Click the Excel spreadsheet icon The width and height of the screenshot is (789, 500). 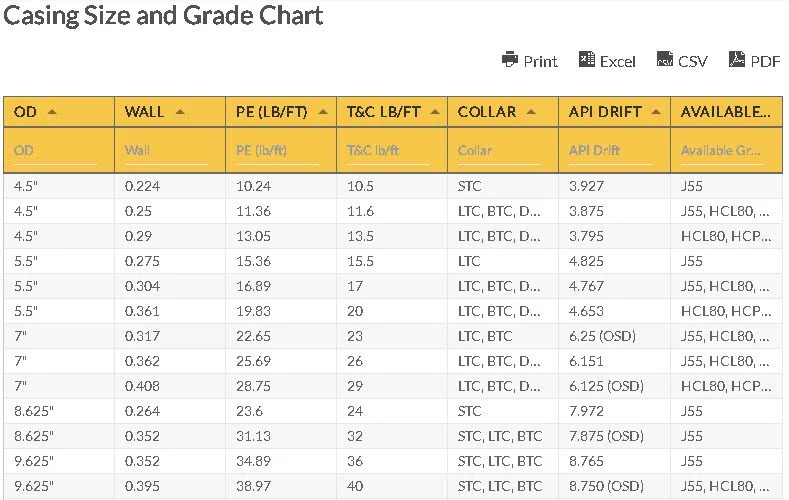tap(587, 60)
